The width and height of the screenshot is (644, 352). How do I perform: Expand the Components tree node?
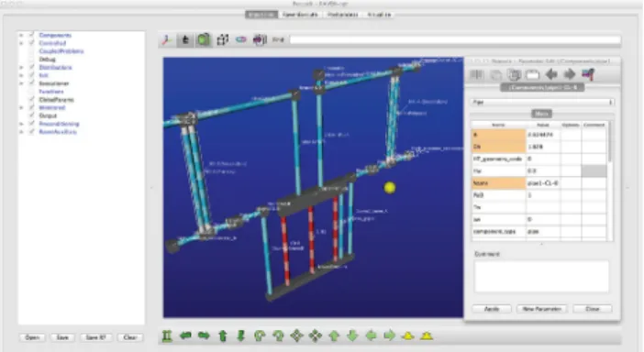pyautogui.click(x=21, y=35)
